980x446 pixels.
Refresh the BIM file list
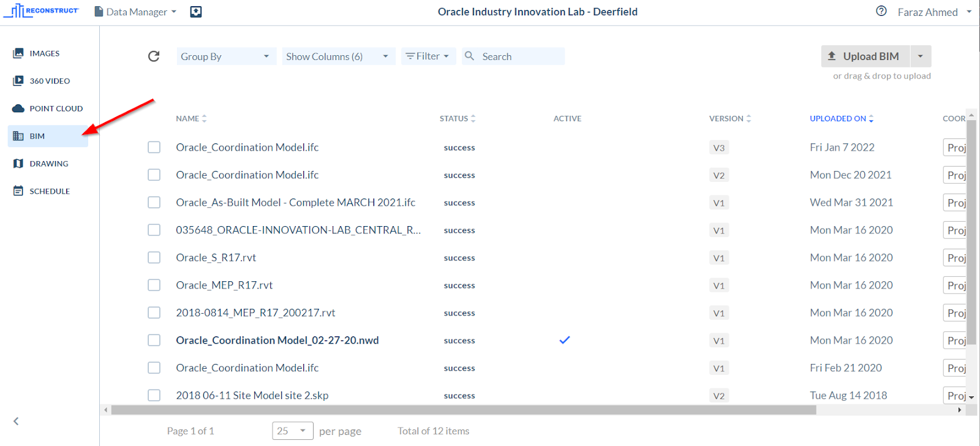pyautogui.click(x=154, y=56)
